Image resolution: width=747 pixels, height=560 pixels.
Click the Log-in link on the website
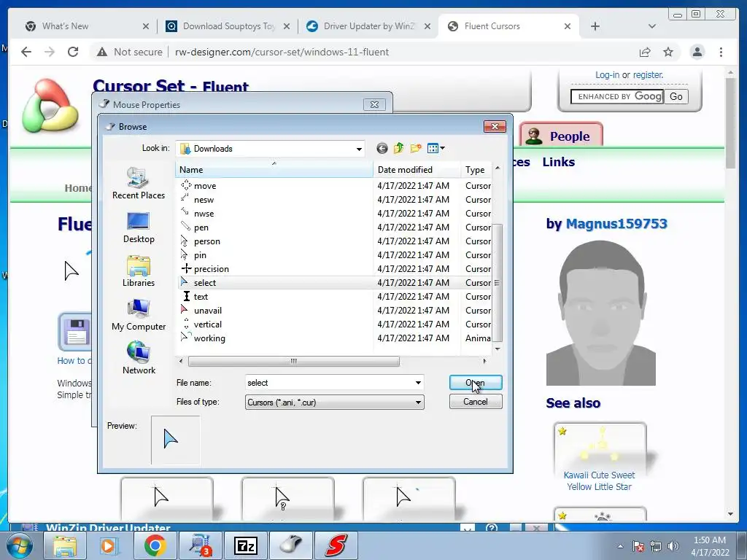(x=607, y=75)
